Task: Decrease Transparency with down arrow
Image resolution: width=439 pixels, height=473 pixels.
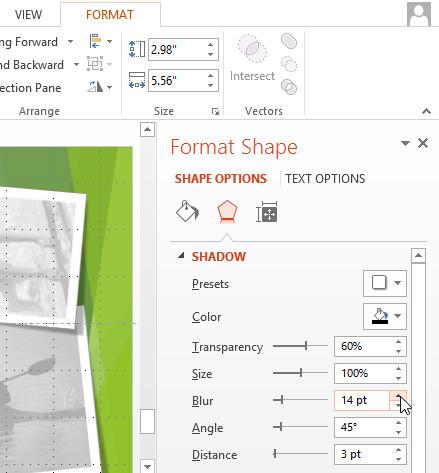Action: tap(398, 351)
